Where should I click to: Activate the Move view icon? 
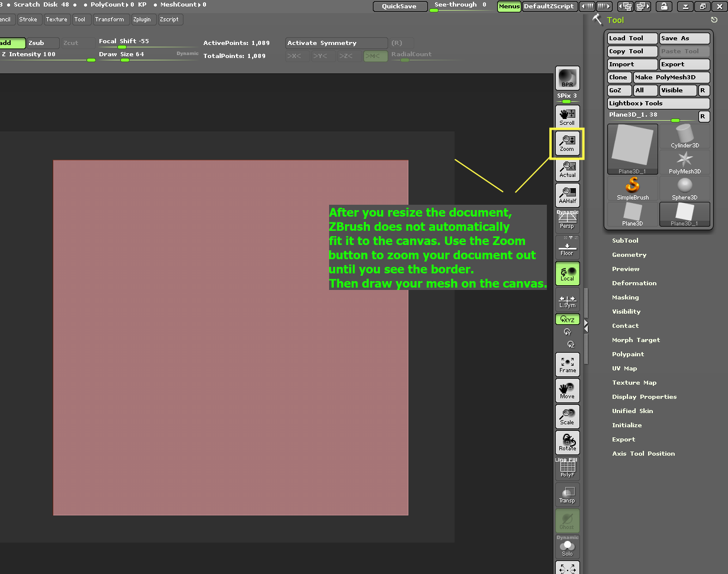point(568,390)
